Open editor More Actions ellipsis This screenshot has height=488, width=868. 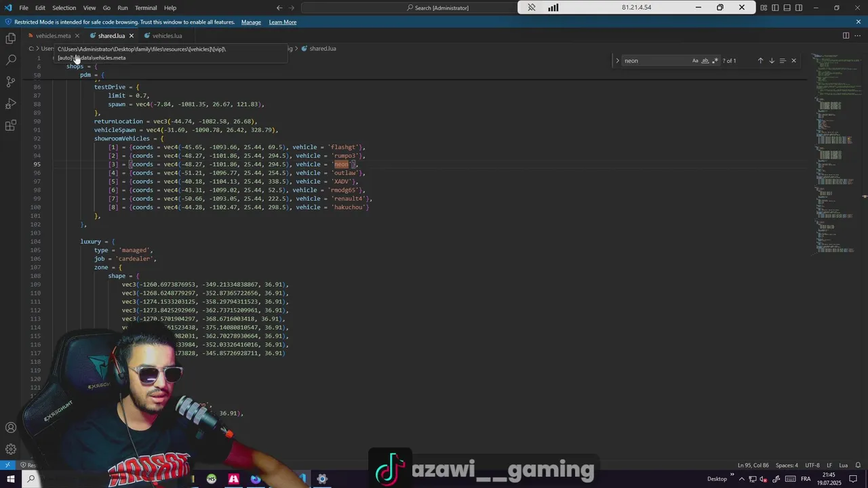tap(858, 35)
